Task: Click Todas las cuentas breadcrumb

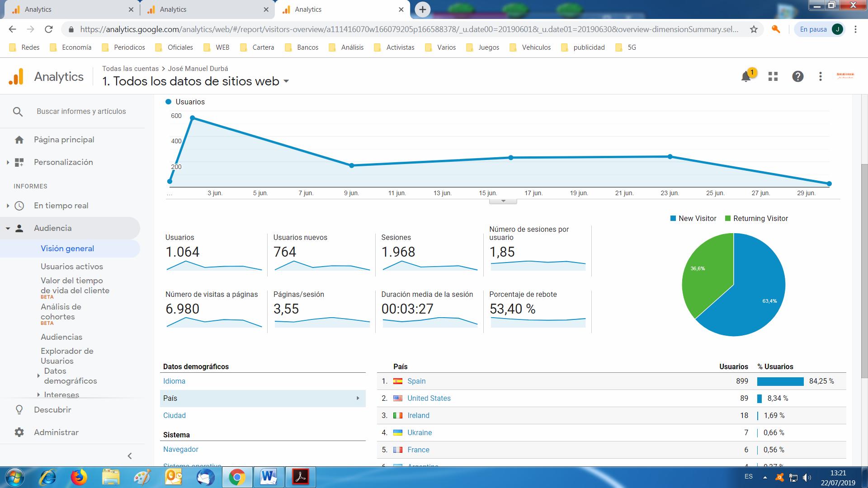Action: (130, 69)
